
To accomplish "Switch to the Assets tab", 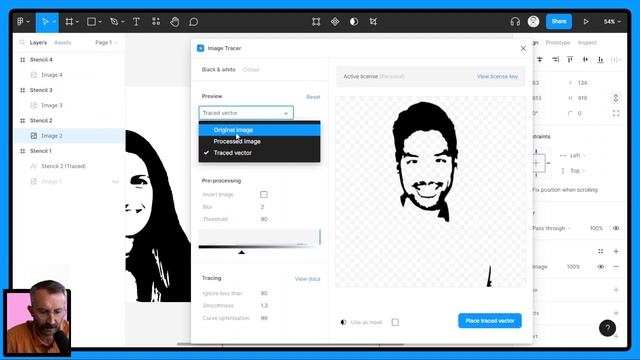I will [62, 42].
